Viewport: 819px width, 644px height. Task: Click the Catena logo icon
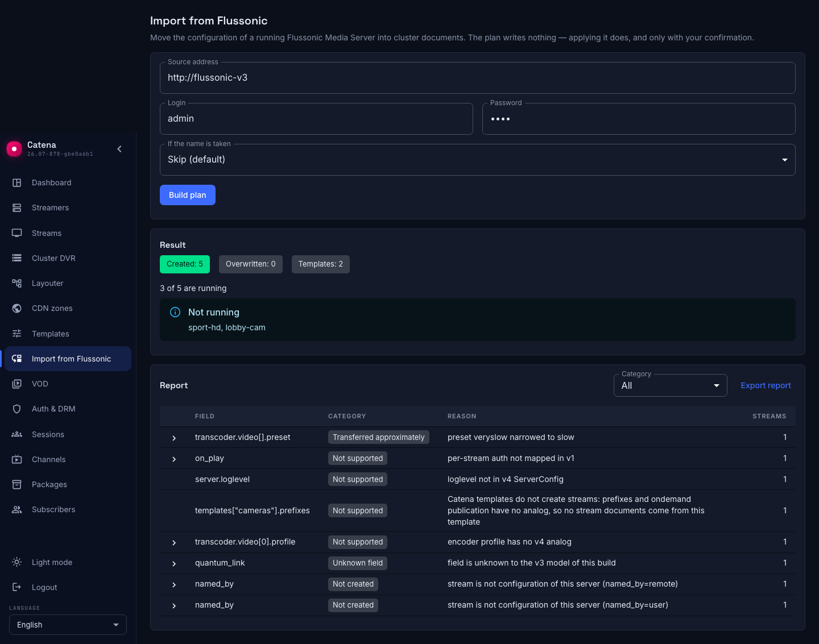(x=14, y=149)
